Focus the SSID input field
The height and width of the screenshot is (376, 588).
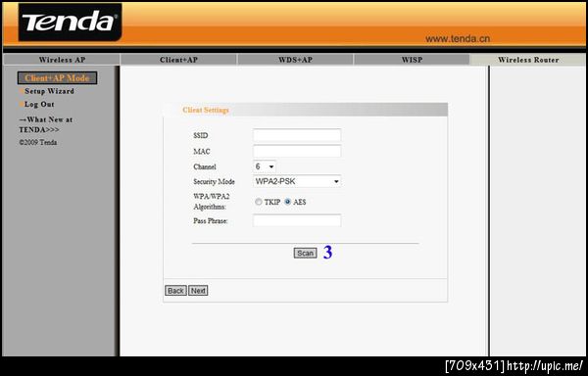[297, 135]
